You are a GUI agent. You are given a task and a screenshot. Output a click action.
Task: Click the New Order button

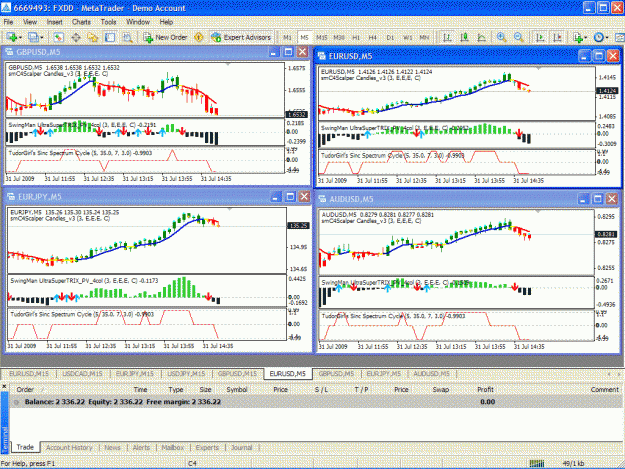(165, 37)
